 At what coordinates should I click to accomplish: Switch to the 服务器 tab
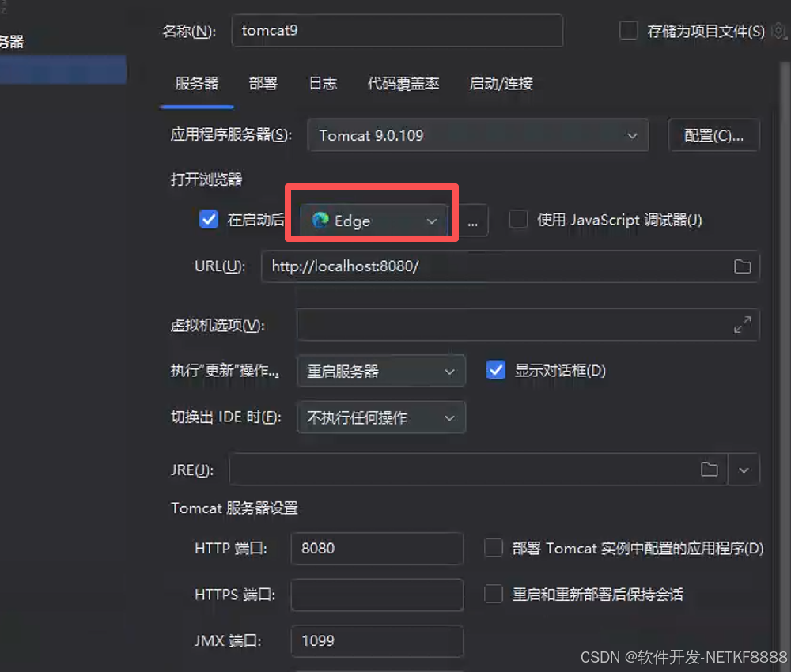(x=197, y=83)
